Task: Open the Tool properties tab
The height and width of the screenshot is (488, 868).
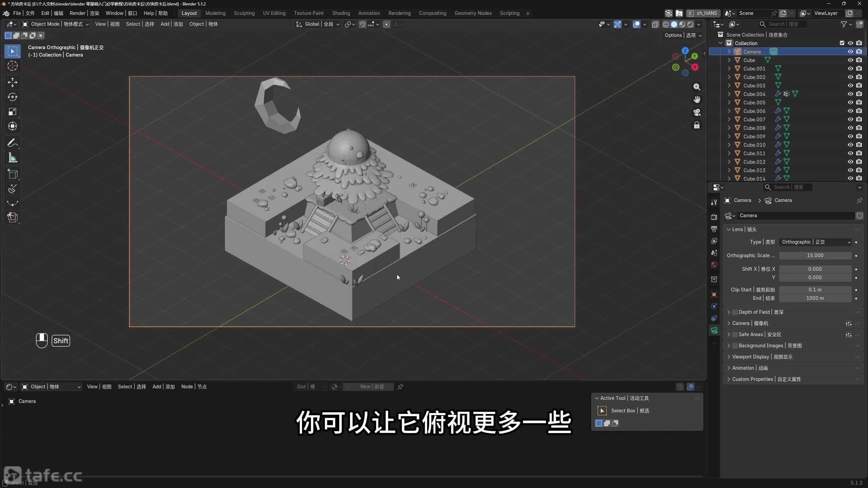Action: point(714,202)
